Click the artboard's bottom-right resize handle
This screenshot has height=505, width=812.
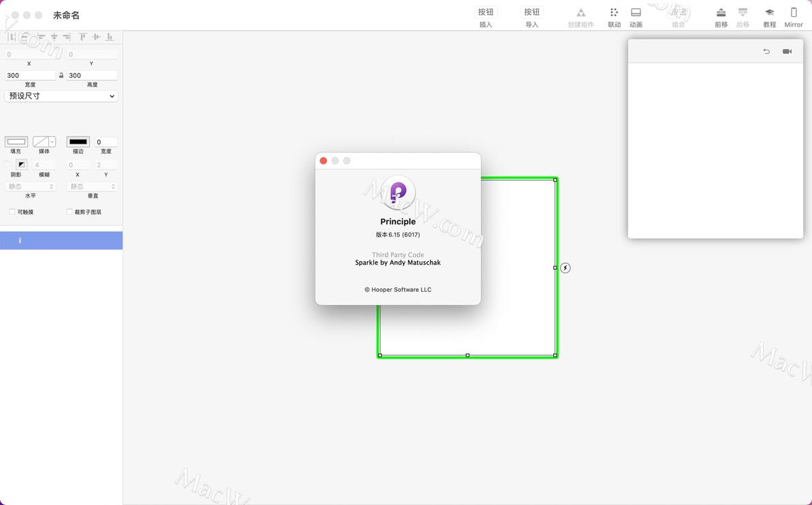click(x=555, y=355)
